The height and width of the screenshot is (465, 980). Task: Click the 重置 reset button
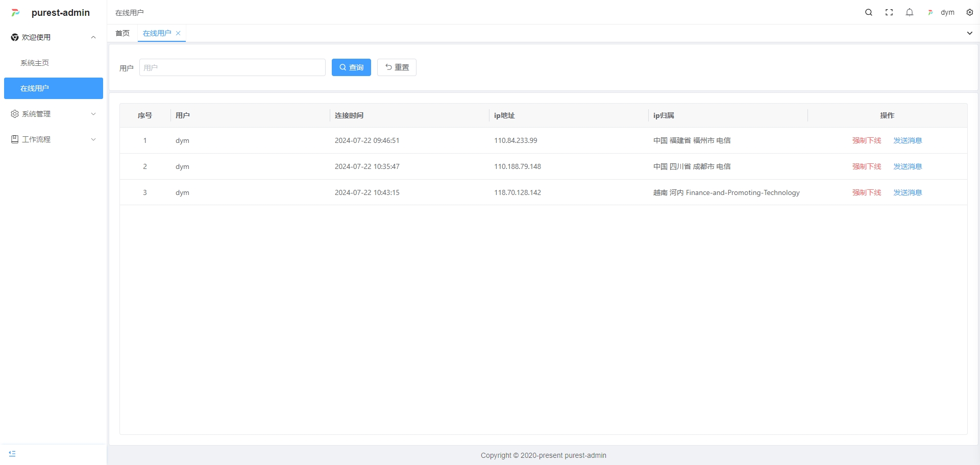coord(397,67)
